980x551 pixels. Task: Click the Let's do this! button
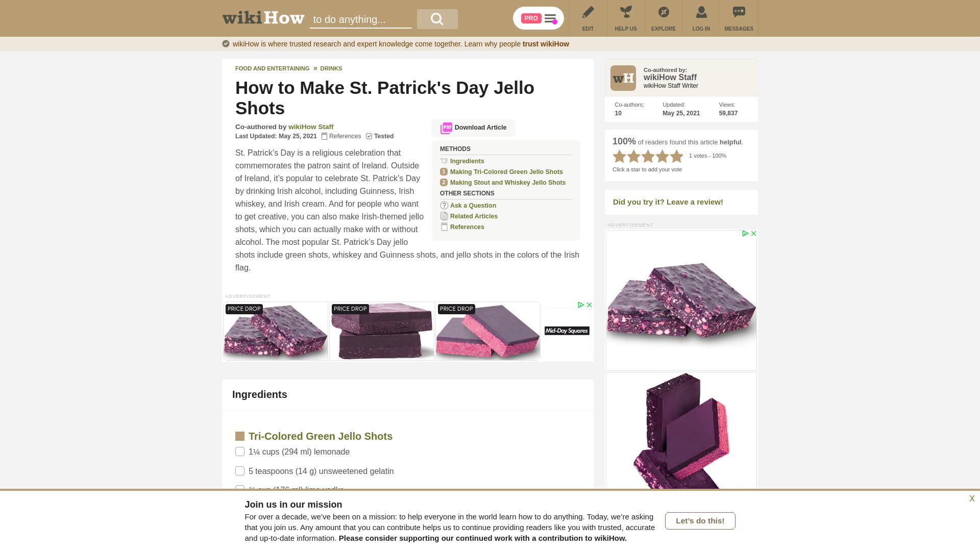[x=700, y=521]
